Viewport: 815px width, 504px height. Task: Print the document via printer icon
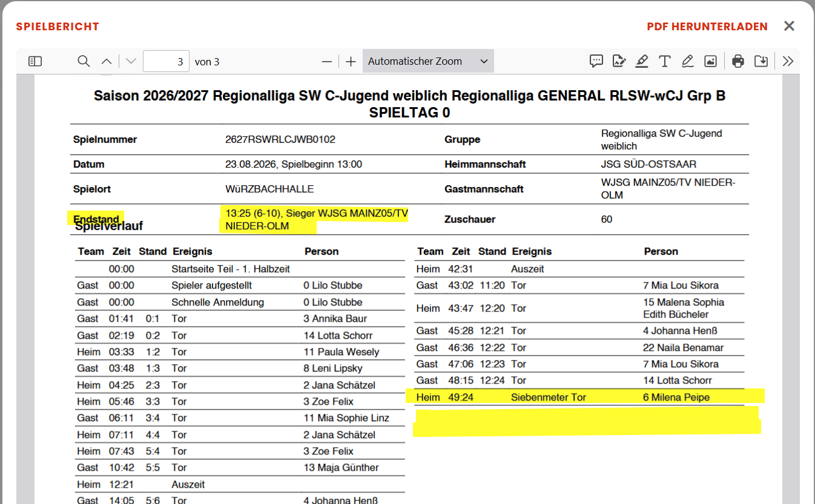(737, 61)
